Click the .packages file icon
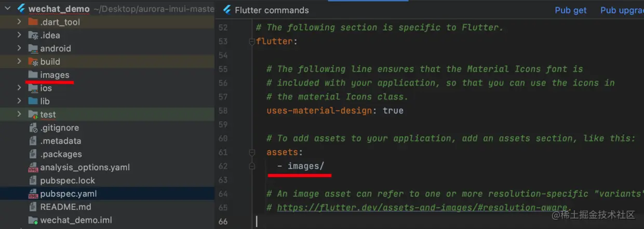 (x=33, y=154)
